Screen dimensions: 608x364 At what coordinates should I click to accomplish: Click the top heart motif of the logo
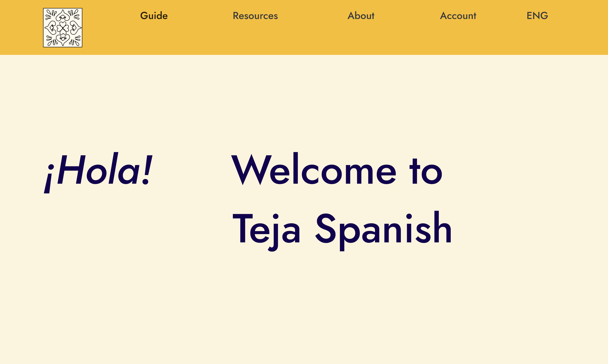[63, 16]
